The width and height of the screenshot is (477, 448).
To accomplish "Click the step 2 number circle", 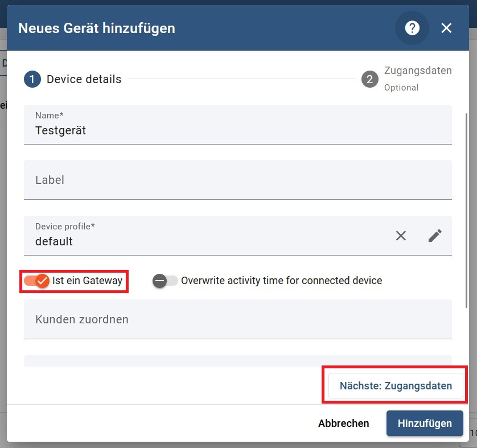I will pyautogui.click(x=369, y=79).
